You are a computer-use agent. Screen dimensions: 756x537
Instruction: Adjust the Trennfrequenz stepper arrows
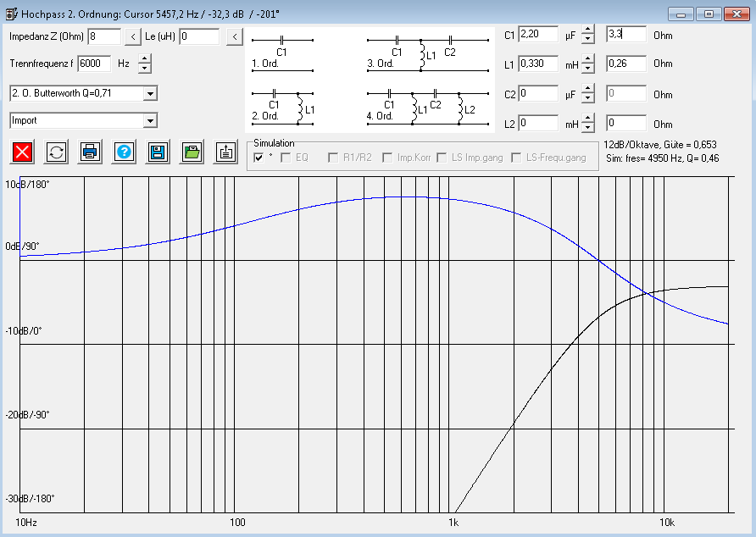point(144,64)
